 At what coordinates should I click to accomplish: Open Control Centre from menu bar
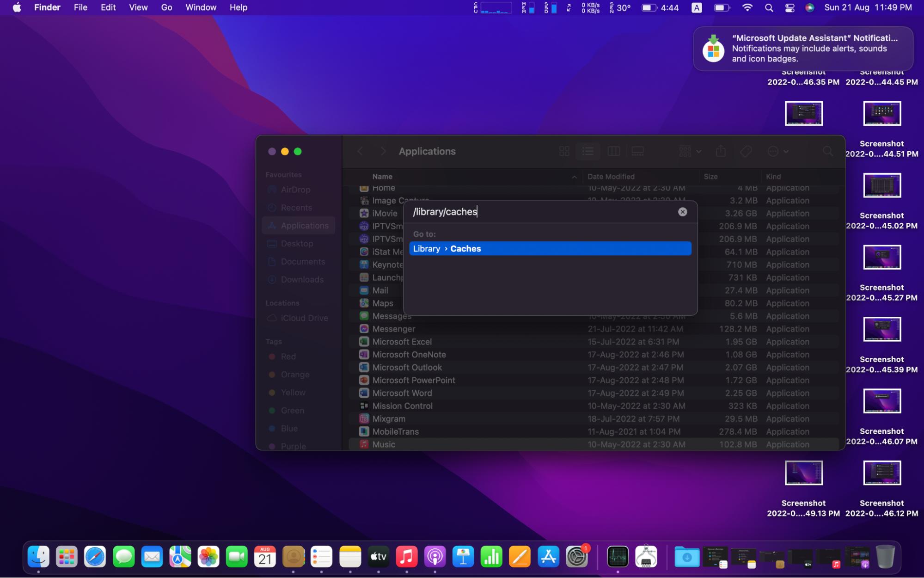click(x=789, y=7)
